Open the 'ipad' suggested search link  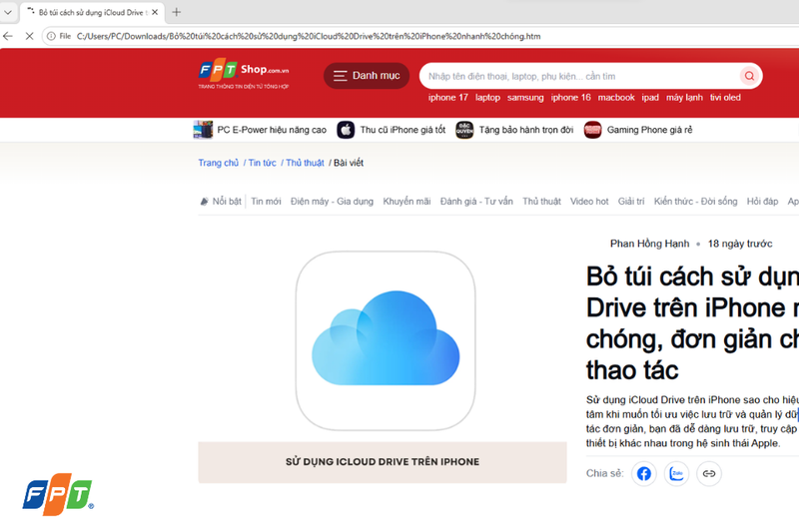pos(650,97)
